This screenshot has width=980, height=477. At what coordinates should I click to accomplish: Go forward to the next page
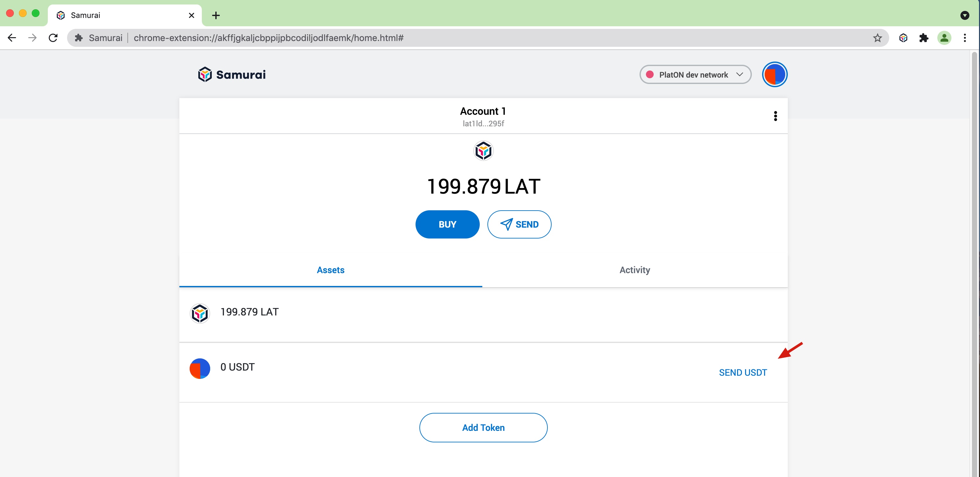point(33,38)
